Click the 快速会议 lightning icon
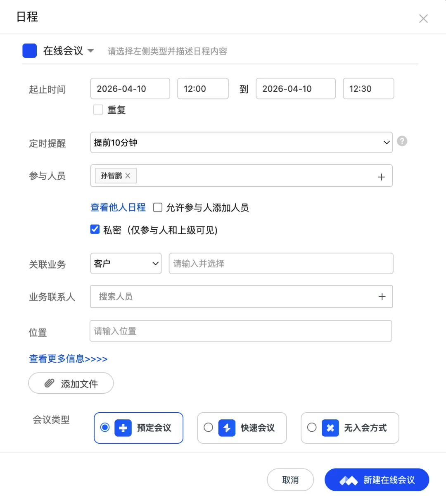Viewport: 446px width, 504px height. 227,428
